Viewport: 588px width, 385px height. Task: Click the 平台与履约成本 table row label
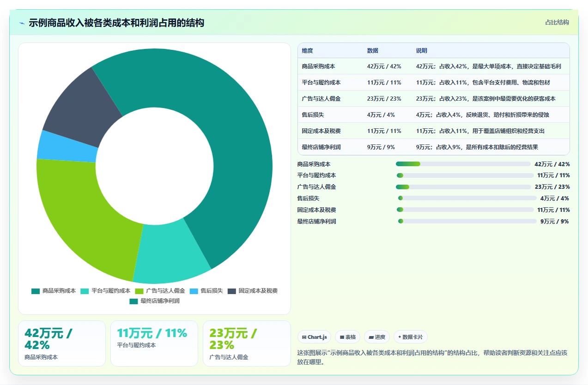click(321, 83)
